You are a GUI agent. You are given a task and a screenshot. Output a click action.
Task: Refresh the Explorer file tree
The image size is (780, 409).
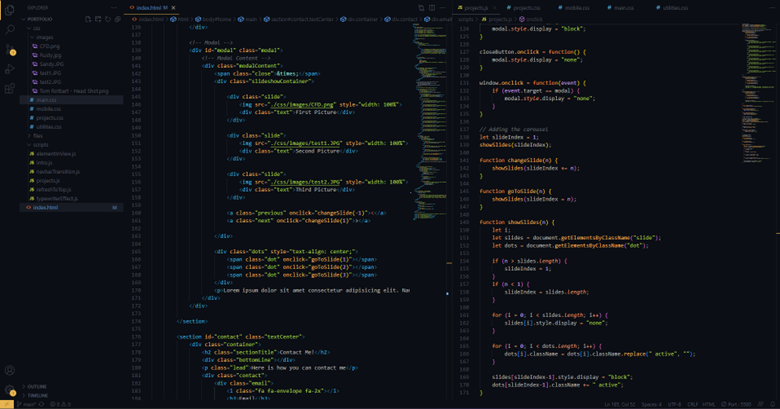coord(106,18)
